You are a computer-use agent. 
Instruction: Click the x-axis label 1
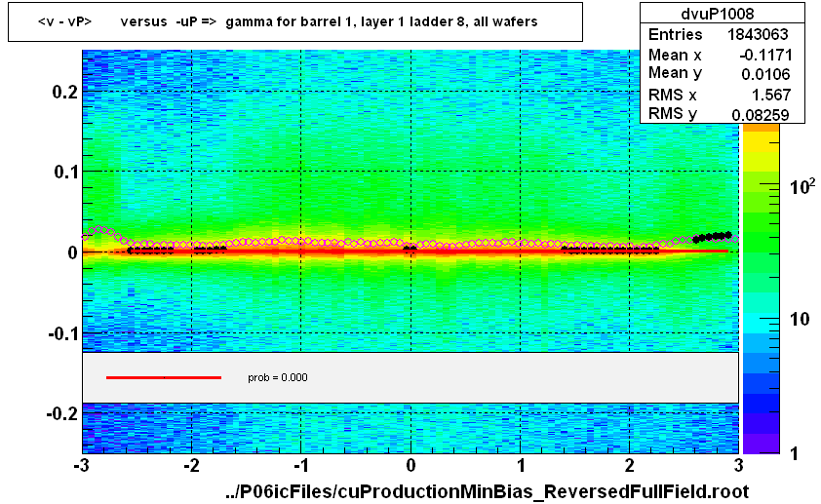[x=521, y=465]
